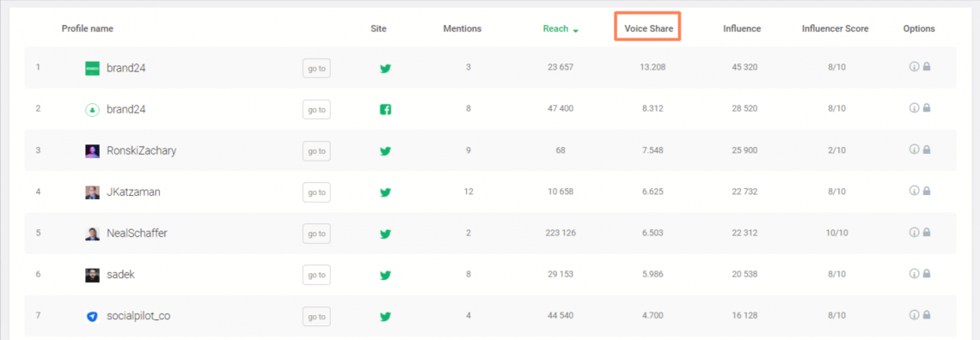Click lock icon in sadek row
This screenshot has width=980, height=340.
pos(926,273)
